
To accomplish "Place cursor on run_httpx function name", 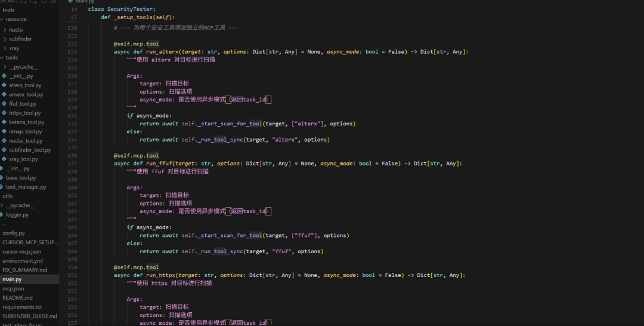I will pyautogui.click(x=160, y=275).
